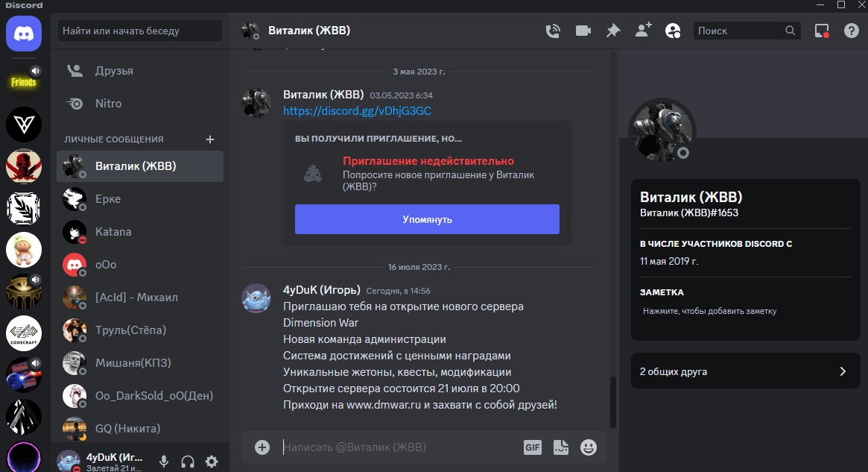Open user settings gear
The width and height of the screenshot is (868, 472).
pos(212,462)
